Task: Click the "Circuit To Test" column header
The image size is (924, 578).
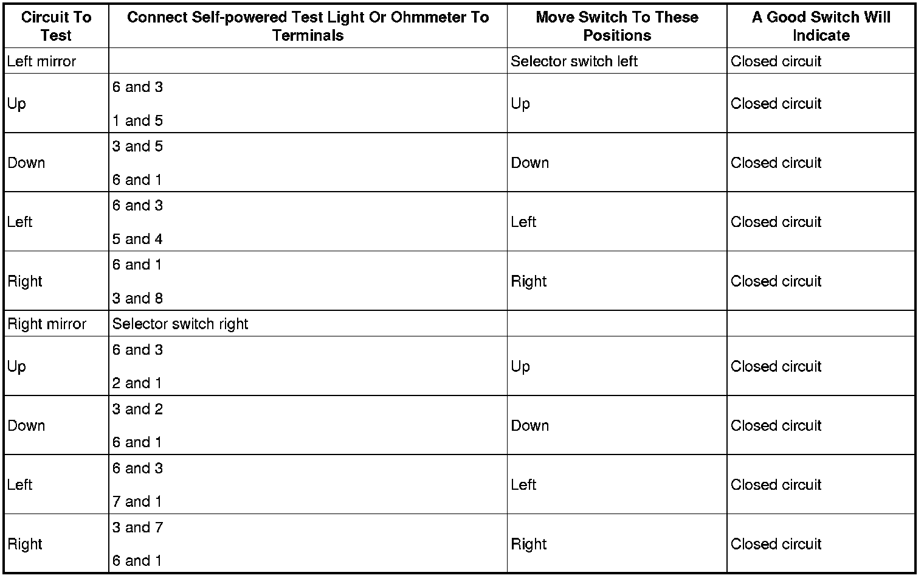Action: click(x=56, y=26)
